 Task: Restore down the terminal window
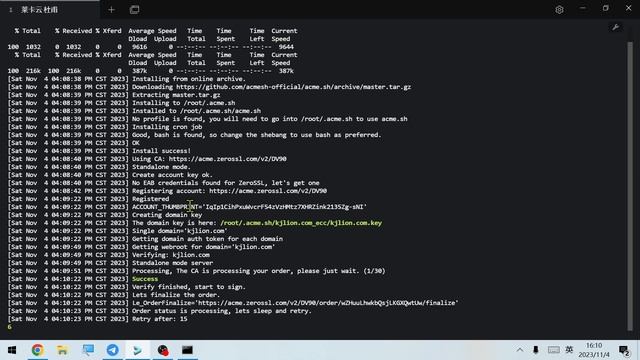606,8
